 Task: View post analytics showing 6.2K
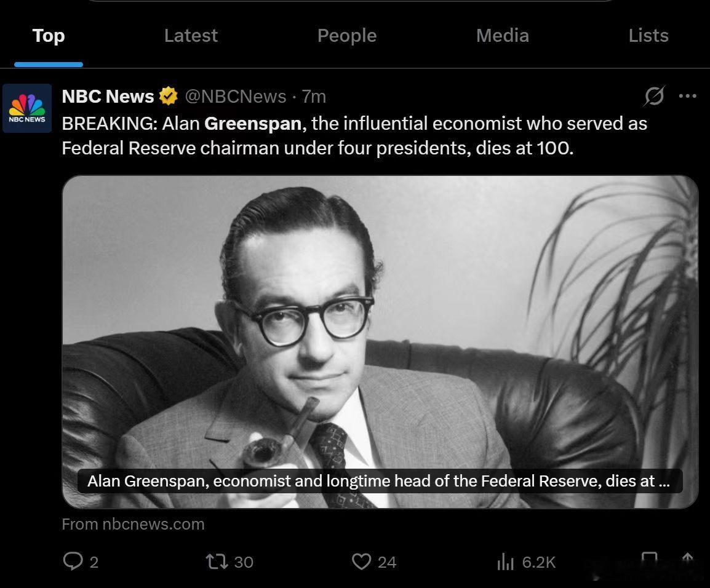525,562
